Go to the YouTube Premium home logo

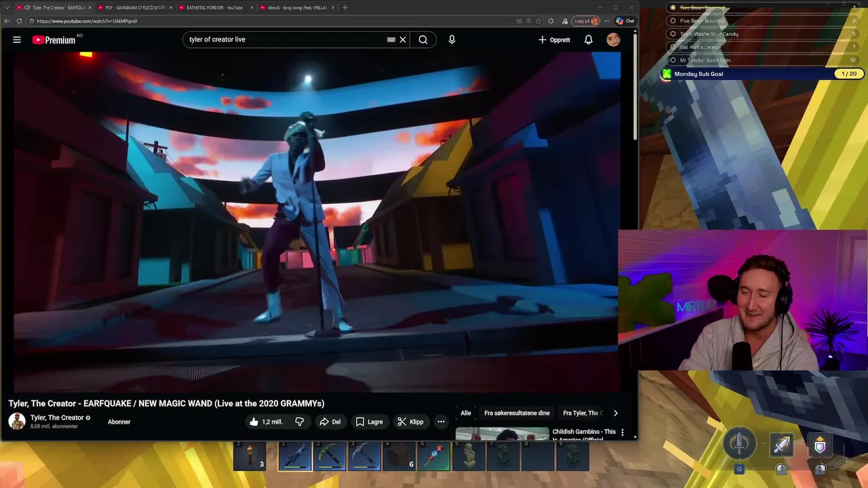54,40
